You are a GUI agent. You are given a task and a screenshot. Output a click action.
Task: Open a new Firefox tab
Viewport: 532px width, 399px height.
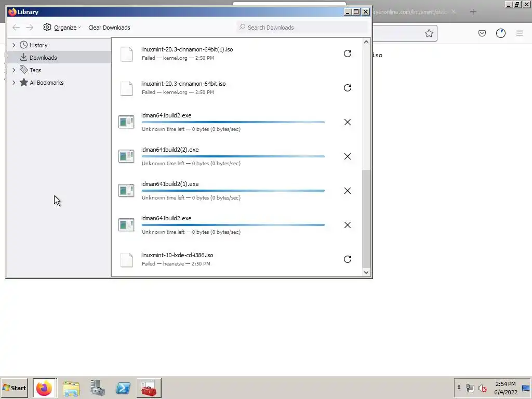[473, 12]
